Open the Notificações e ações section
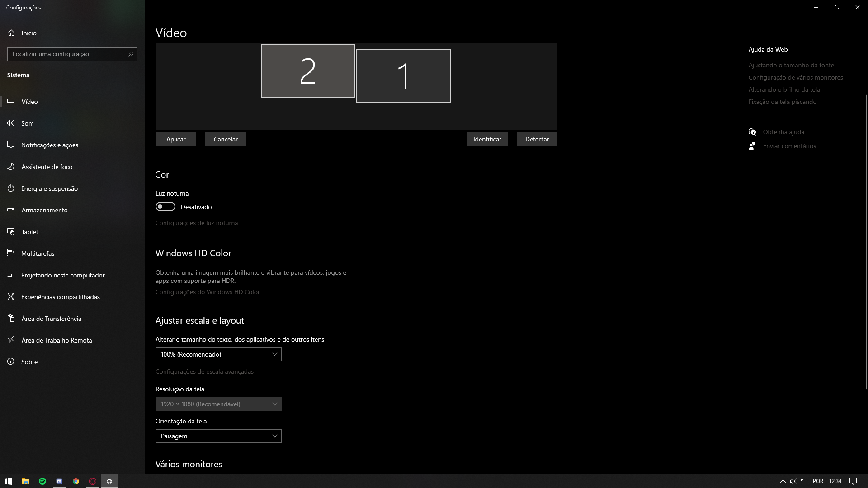The height and width of the screenshot is (488, 868). pyautogui.click(x=50, y=145)
